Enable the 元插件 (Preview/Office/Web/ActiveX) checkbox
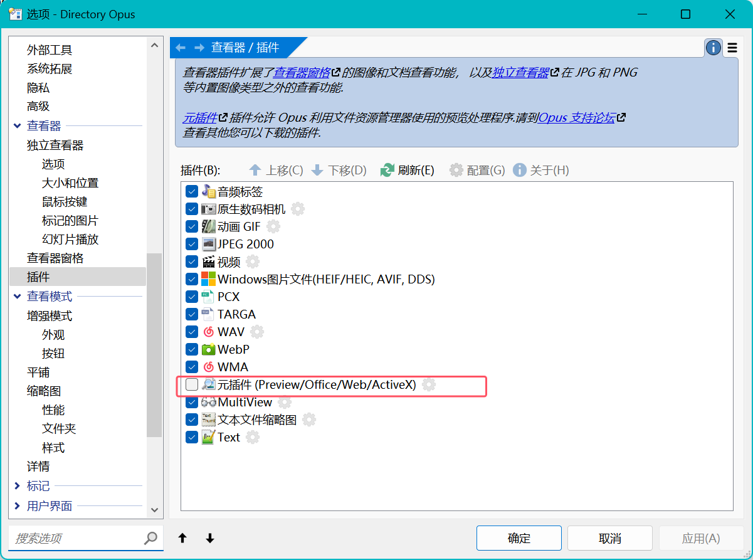 tap(192, 384)
